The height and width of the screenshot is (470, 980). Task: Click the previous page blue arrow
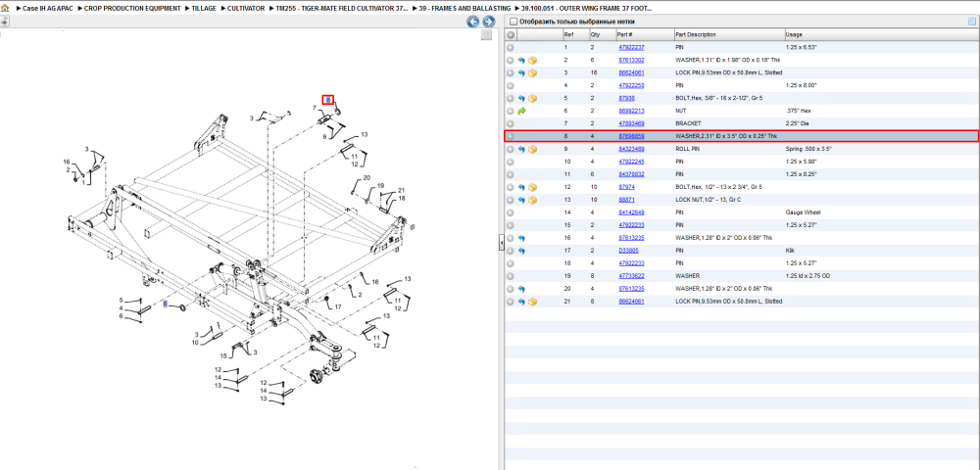[473, 22]
